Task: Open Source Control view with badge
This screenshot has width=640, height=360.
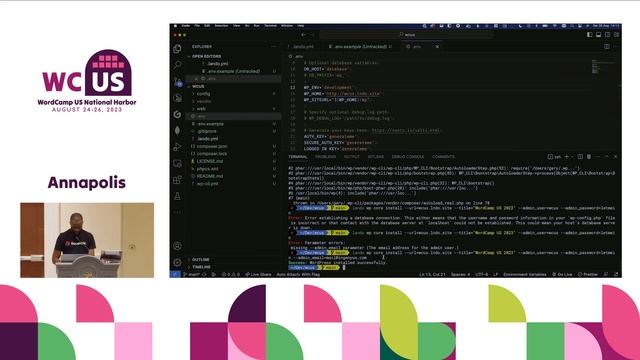Action: tap(178, 82)
